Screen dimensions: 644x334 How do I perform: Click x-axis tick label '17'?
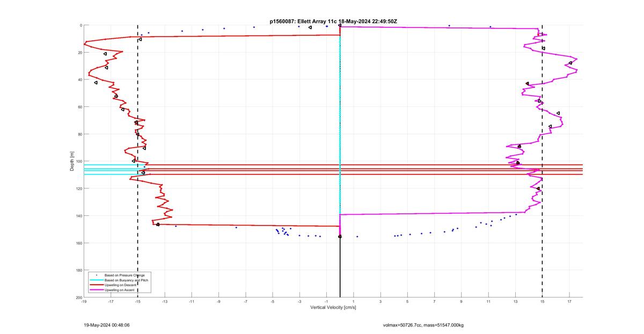[569, 302]
